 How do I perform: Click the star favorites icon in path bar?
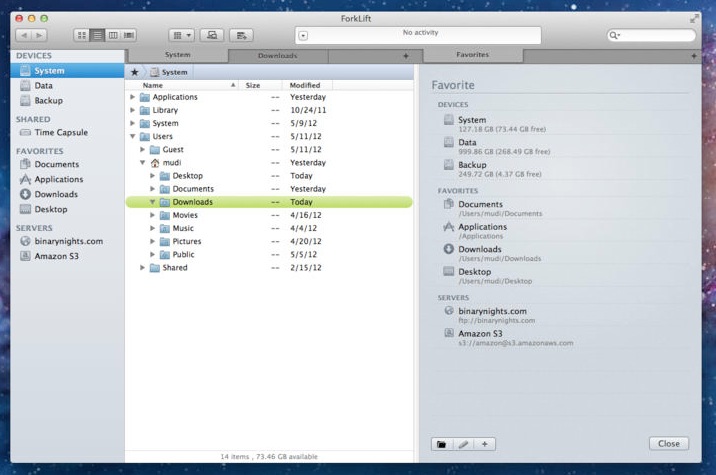click(x=135, y=72)
